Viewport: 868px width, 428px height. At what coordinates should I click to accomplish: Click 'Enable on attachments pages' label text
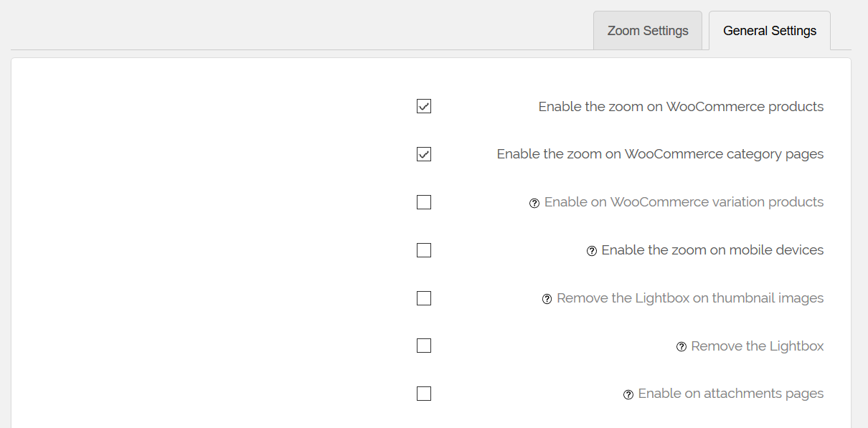coord(731,394)
